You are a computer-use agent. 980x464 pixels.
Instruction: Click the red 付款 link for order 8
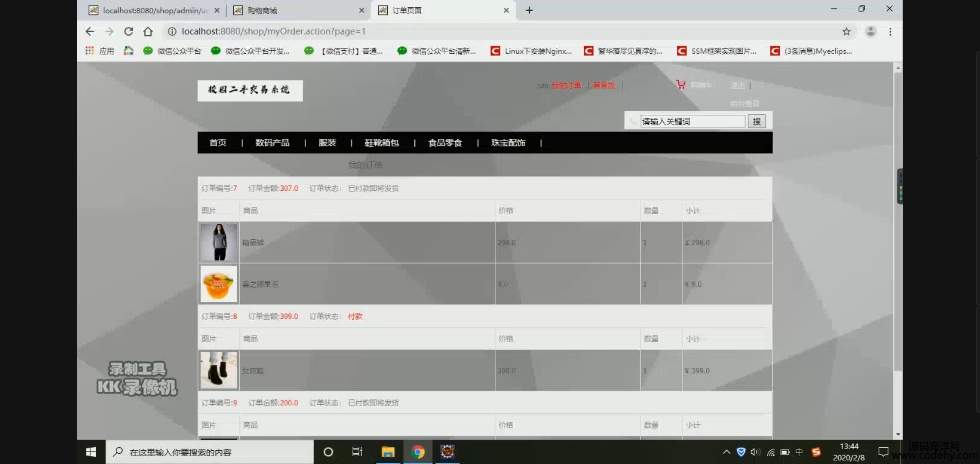tap(355, 317)
